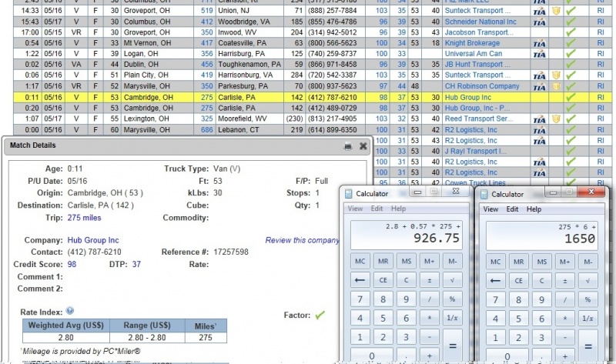
Task: Click Weighted Avg (US$) column header
Action: click(66, 325)
